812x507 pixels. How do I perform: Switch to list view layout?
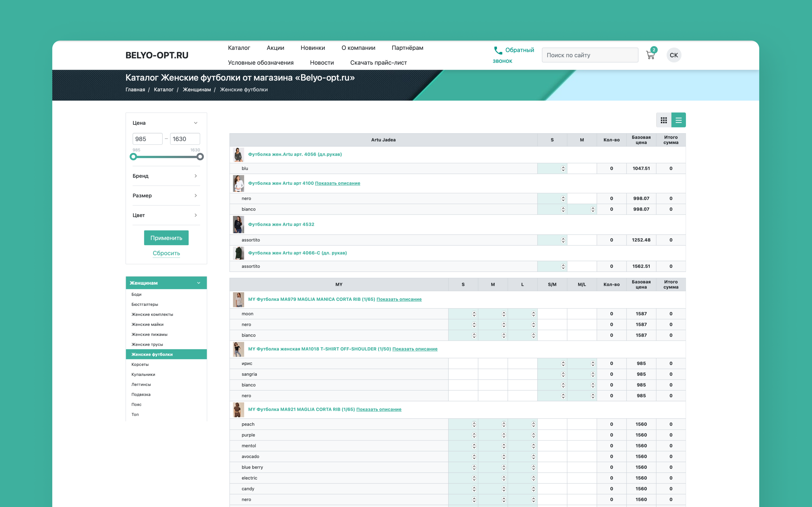click(x=678, y=120)
